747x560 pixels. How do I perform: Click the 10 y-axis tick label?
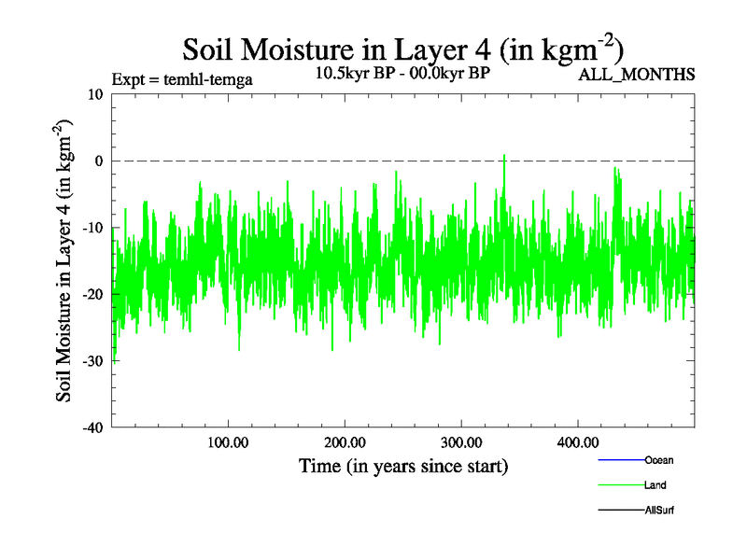[x=97, y=94]
